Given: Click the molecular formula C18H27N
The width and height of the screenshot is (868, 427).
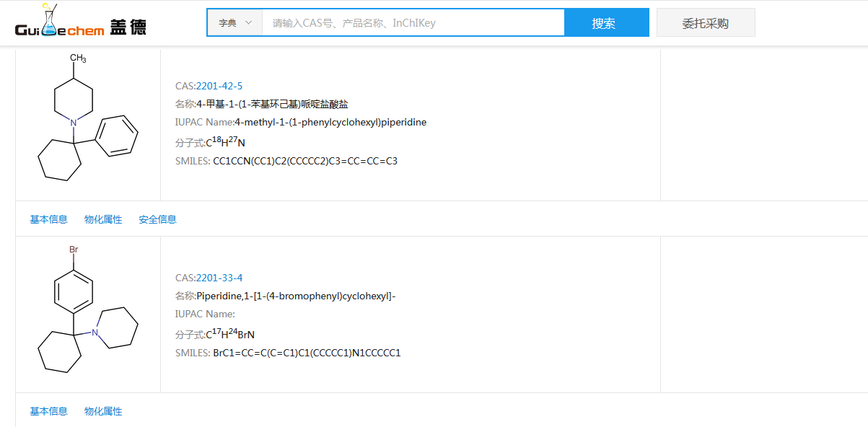Looking at the screenshot, I should (x=225, y=141).
